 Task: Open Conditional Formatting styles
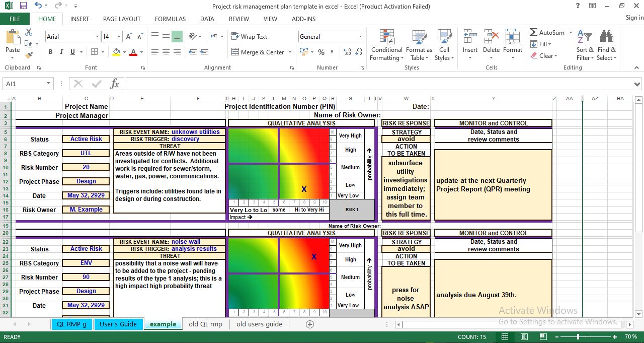(x=386, y=45)
